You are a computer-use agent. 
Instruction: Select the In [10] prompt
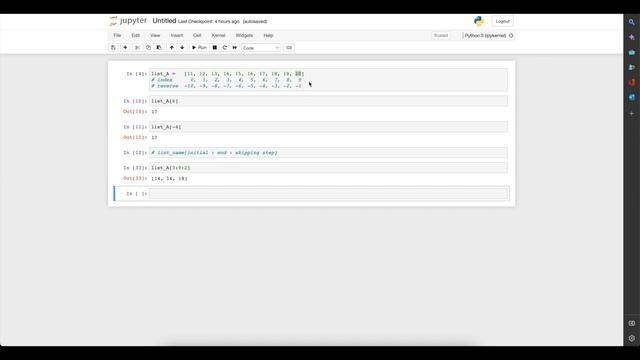pyautogui.click(x=135, y=101)
